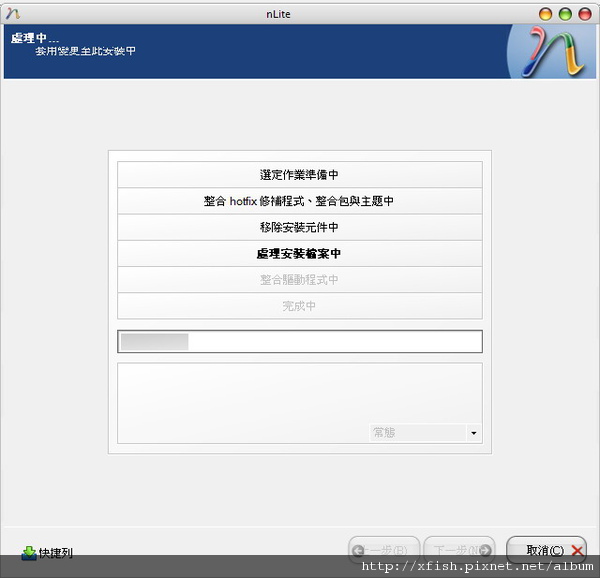Viewport: 600px width, 578px height.
Task: Select the 整合 hotfix 修補程式 step row
Action: [300, 201]
